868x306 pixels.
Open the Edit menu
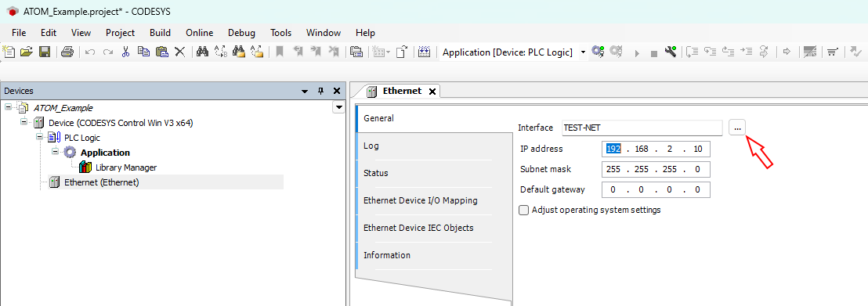pos(49,33)
